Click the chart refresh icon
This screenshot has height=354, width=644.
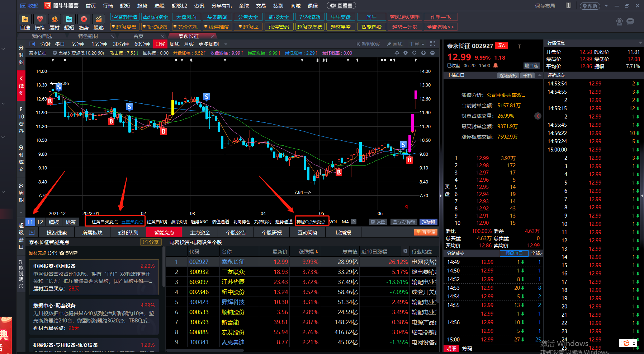click(415, 53)
